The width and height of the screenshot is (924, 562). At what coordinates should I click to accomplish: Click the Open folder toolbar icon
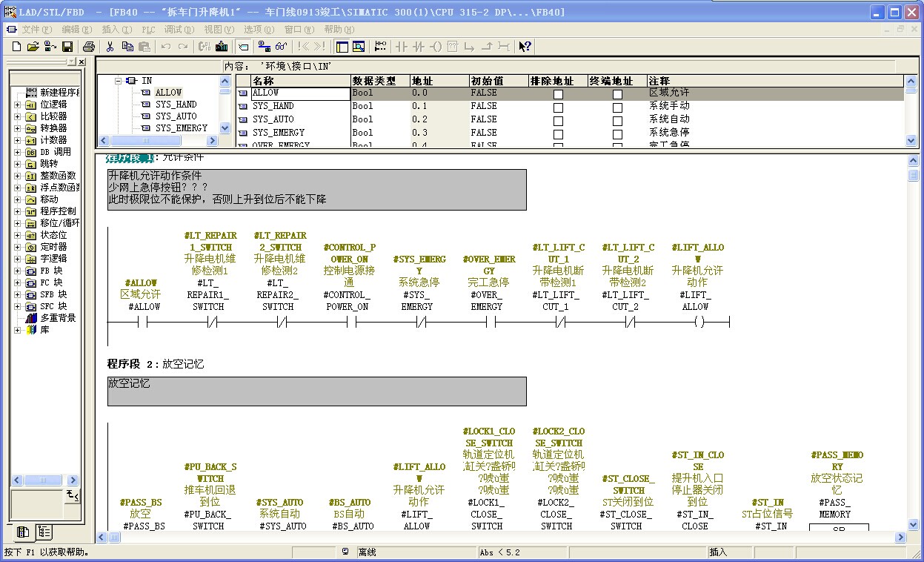click(x=33, y=47)
